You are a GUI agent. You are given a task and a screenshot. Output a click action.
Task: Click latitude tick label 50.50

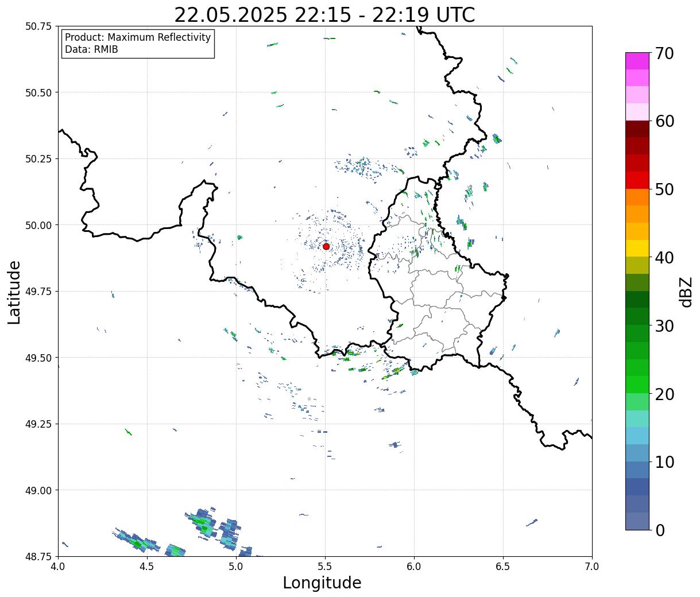coord(38,92)
